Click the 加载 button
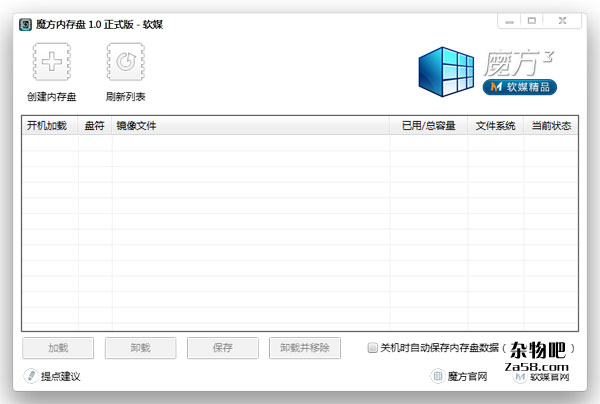 [x=58, y=348]
